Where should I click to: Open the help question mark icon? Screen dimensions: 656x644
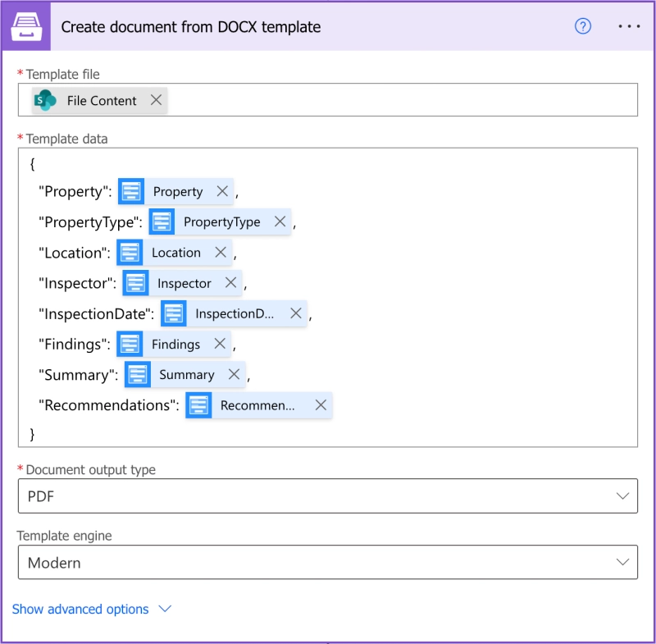click(x=583, y=26)
